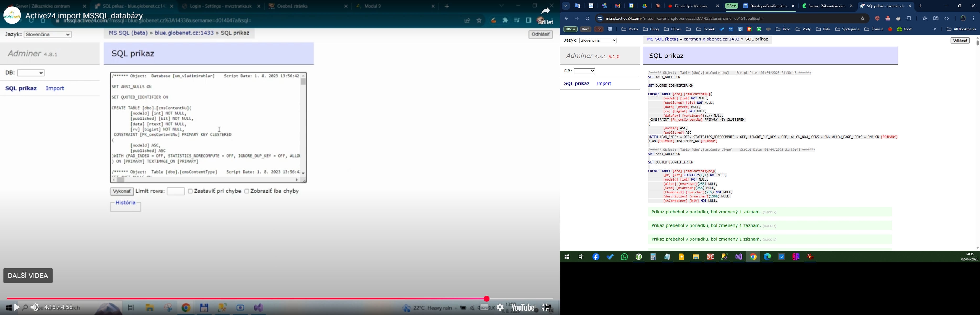Mute the video volume

(35, 307)
